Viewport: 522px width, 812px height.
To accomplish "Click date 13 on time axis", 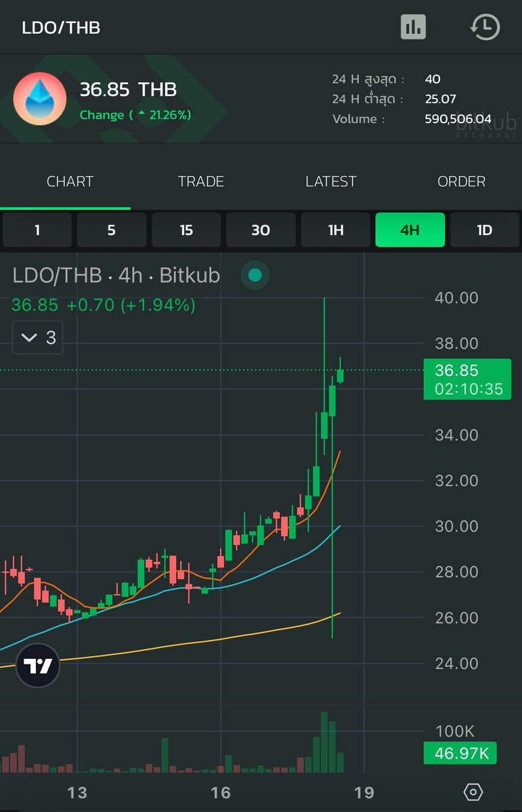I will [77, 793].
